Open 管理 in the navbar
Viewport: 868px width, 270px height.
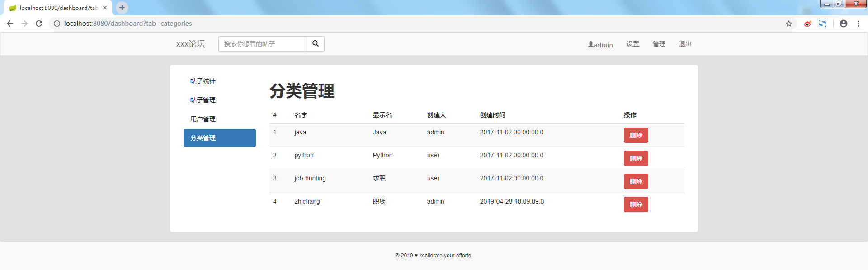pos(659,44)
